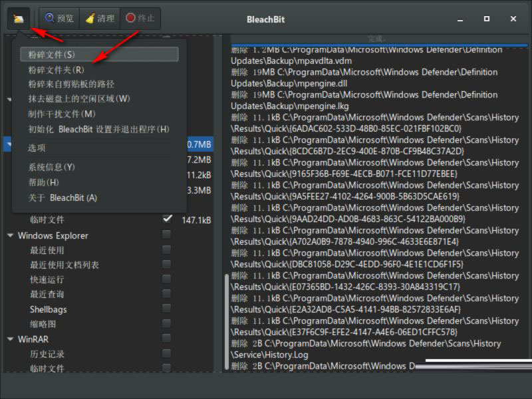
Task: Click the 147.1kB size value
Action: (x=196, y=220)
